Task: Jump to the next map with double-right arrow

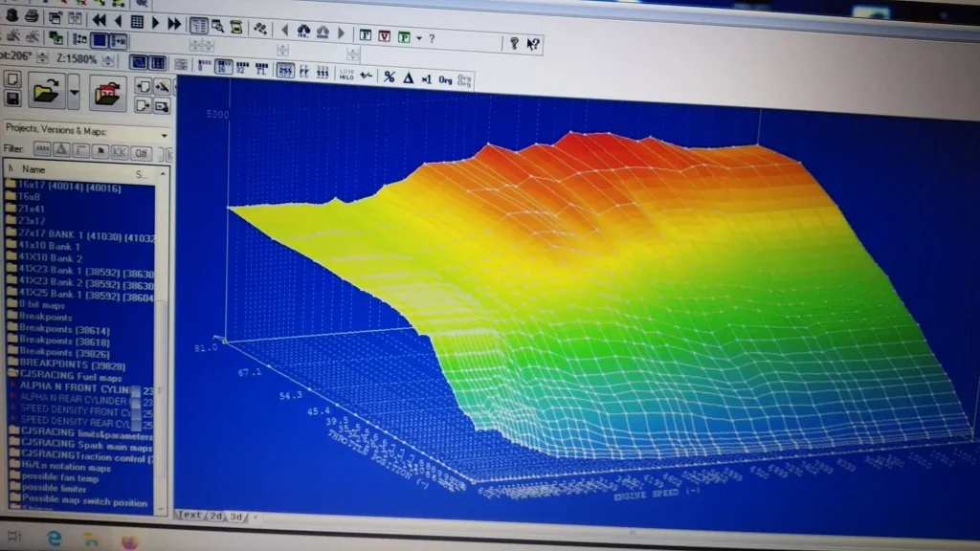Action: click(x=174, y=22)
